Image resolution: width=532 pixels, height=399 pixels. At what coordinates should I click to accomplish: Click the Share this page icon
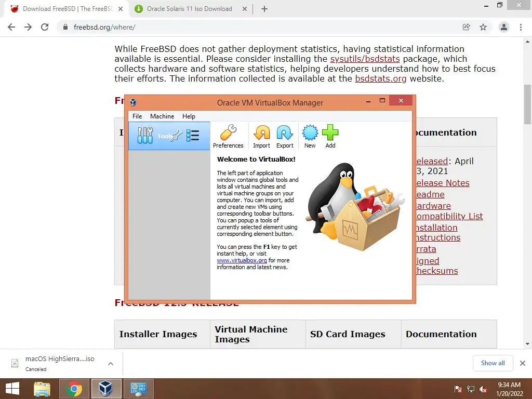[x=467, y=27]
